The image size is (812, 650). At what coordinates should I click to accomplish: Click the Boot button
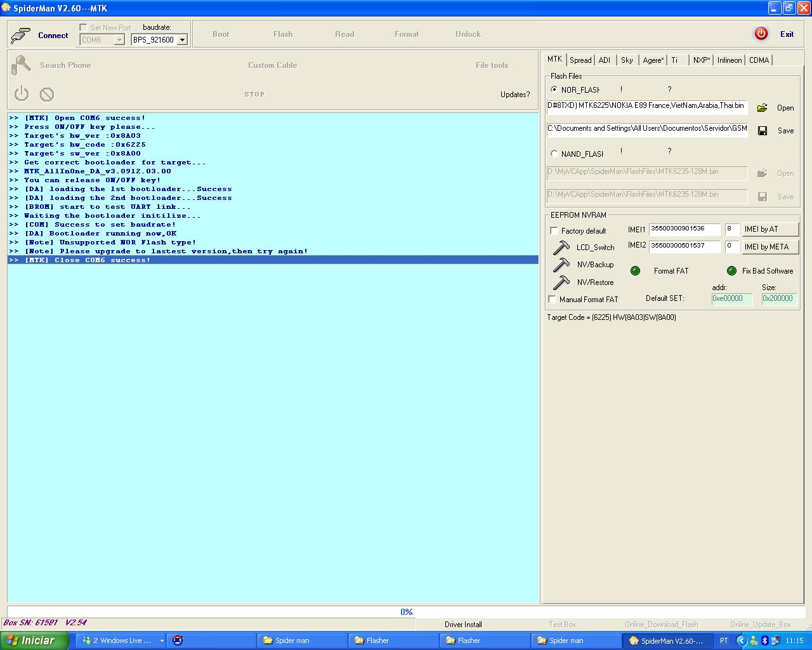click(x=221, y=34)
